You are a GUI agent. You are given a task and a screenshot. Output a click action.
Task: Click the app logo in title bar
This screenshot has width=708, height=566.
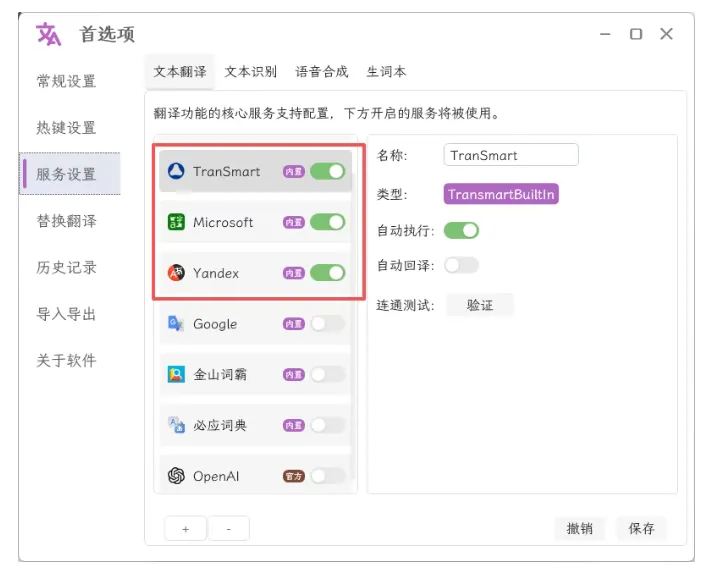(x=48, y=34)
